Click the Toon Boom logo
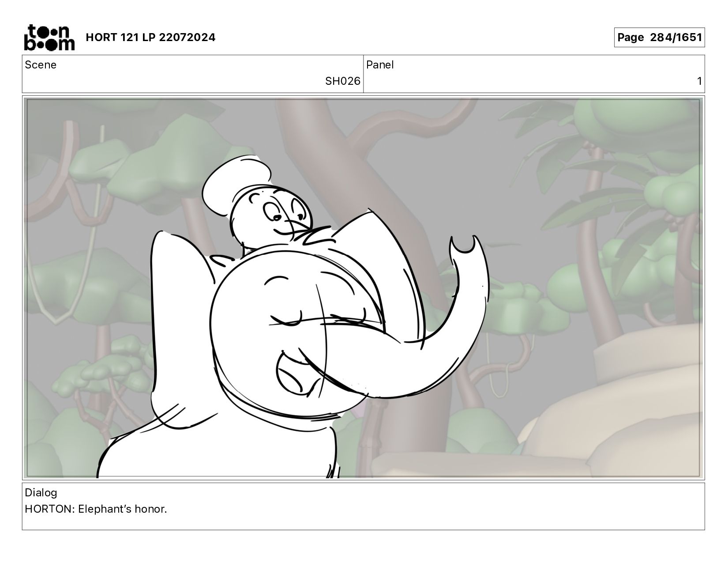This screenshot has width=728, height=563. pyautogui.click(x=49, y=37)
